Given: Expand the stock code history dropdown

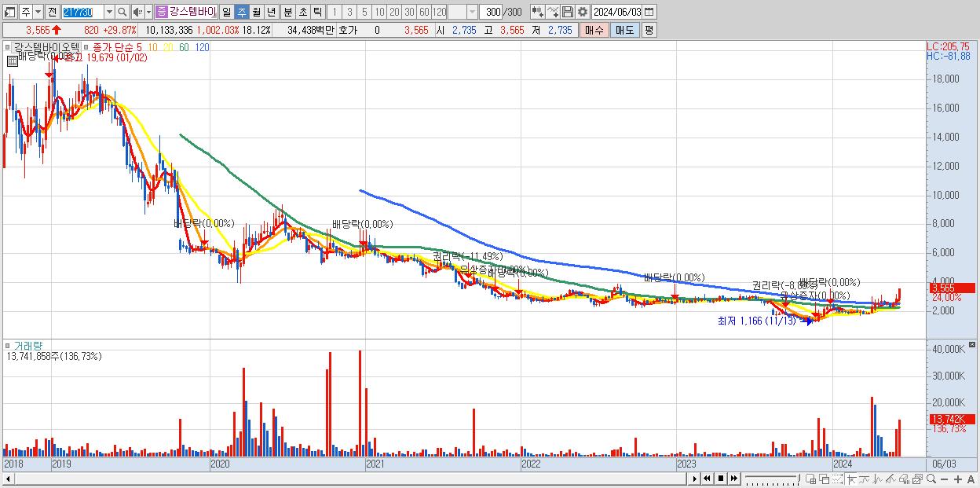Looking at the screenshot, I should coord(109,12).
